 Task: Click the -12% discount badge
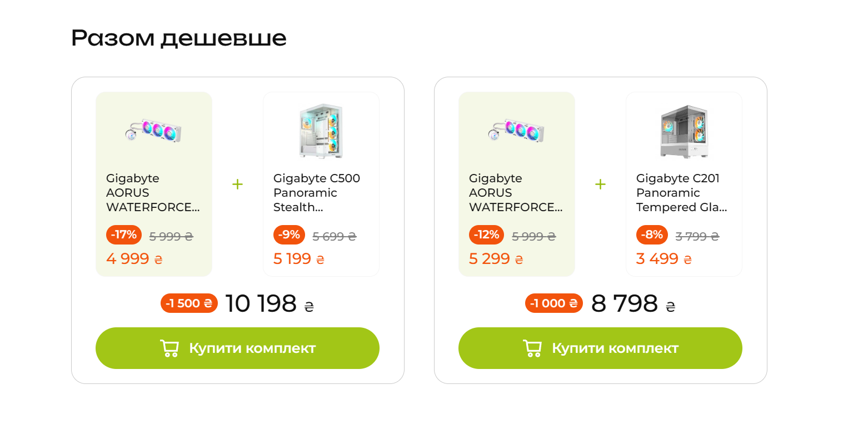coord(486,235)
